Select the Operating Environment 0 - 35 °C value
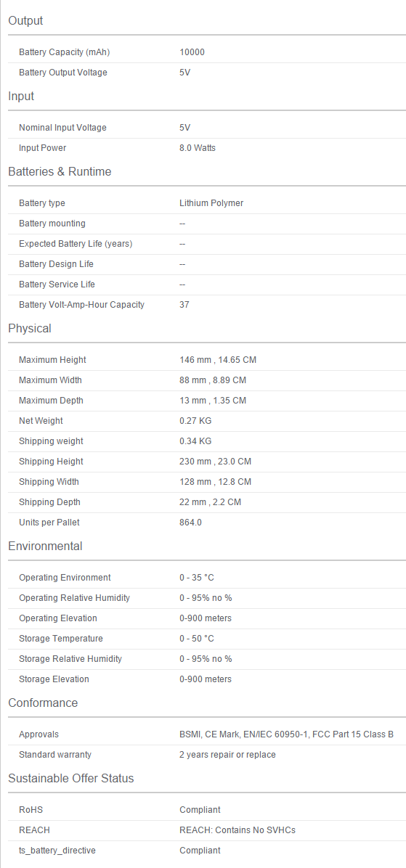The height and width of the screenshot is (868, 406). (197, 578)
